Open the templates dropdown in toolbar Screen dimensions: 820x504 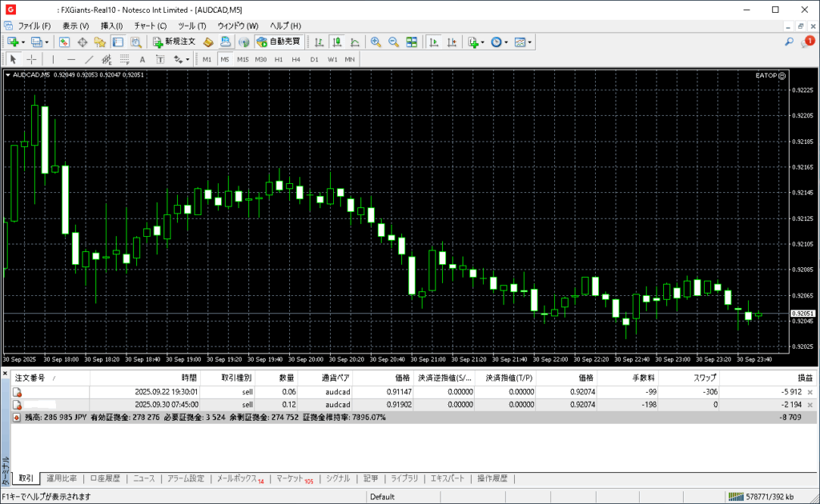[x=523, y=42]
